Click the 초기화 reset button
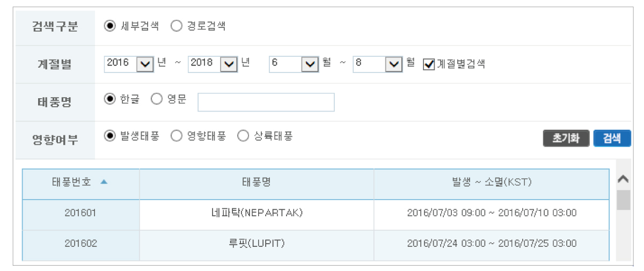This screenshot has height=271, width=644. 566,138
